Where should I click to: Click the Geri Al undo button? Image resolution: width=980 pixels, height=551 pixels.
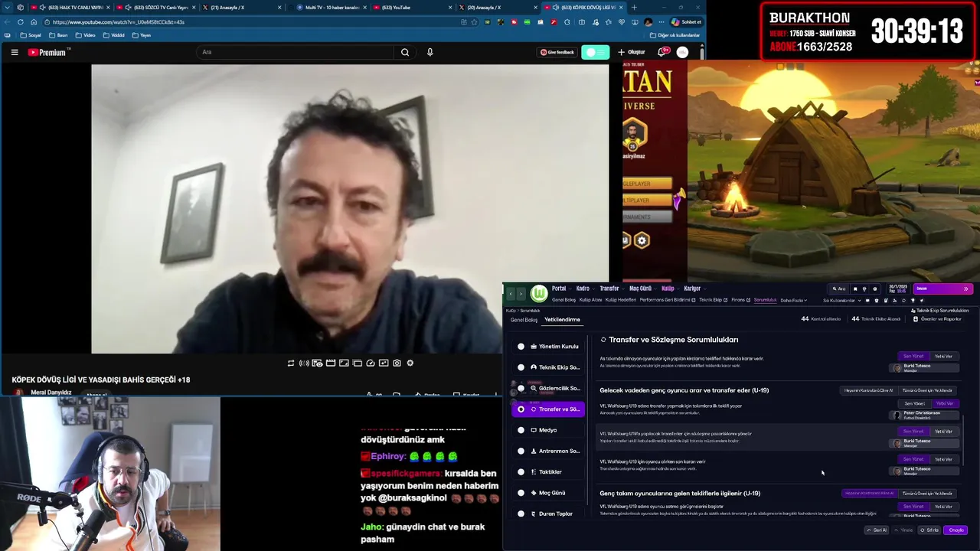coord(877,530)
